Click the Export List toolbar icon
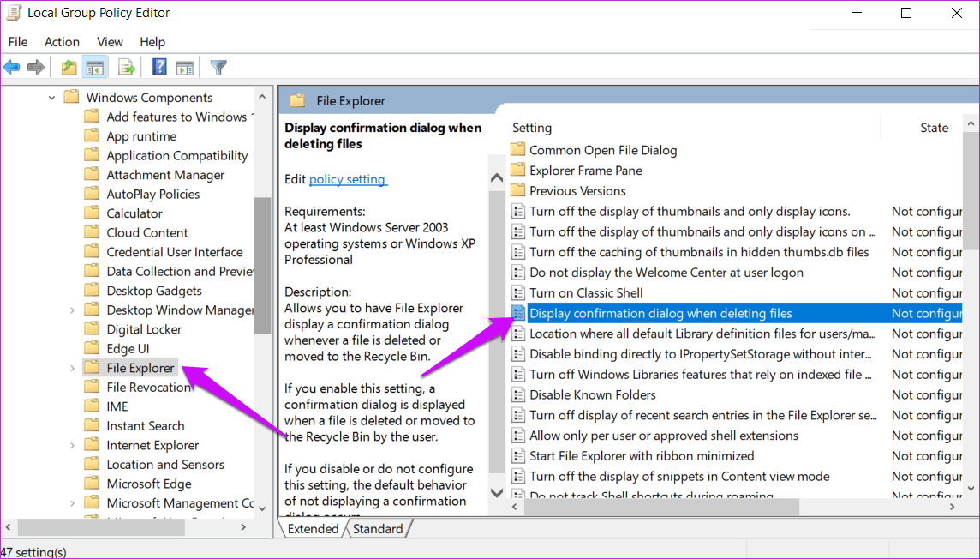 [x=126, y=68]
